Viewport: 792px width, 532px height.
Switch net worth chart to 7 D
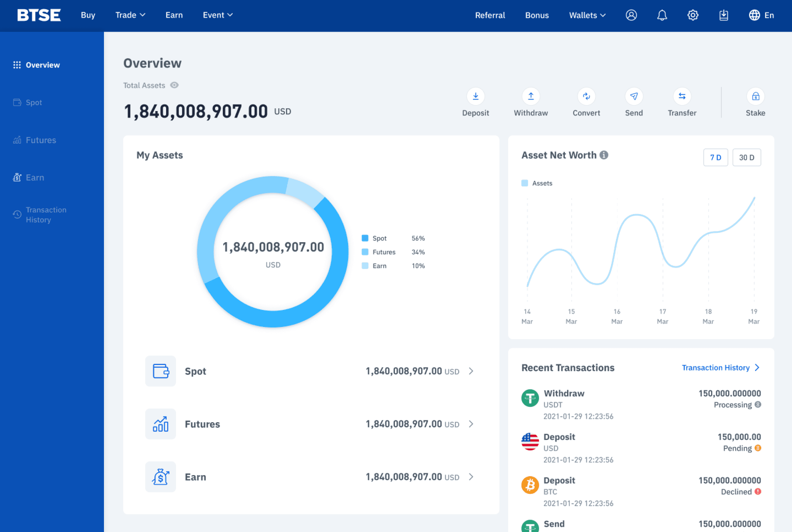coord(715,157)
